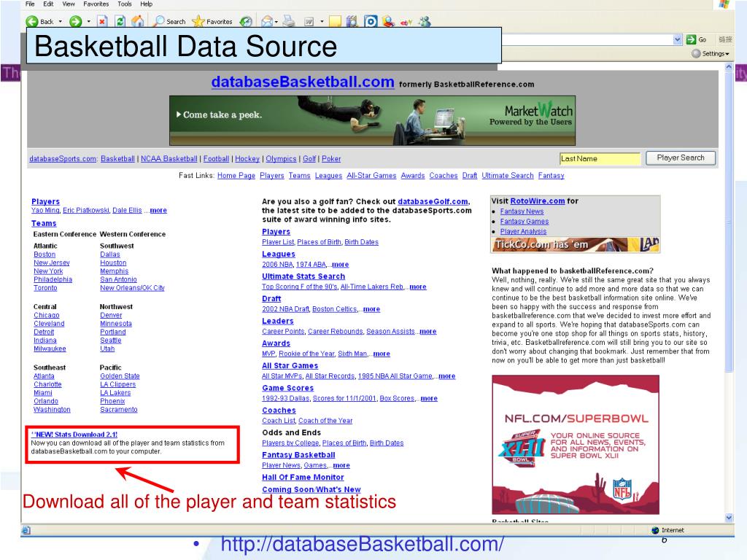
Task: Click the Draft fast link
Action: [469, 176]
